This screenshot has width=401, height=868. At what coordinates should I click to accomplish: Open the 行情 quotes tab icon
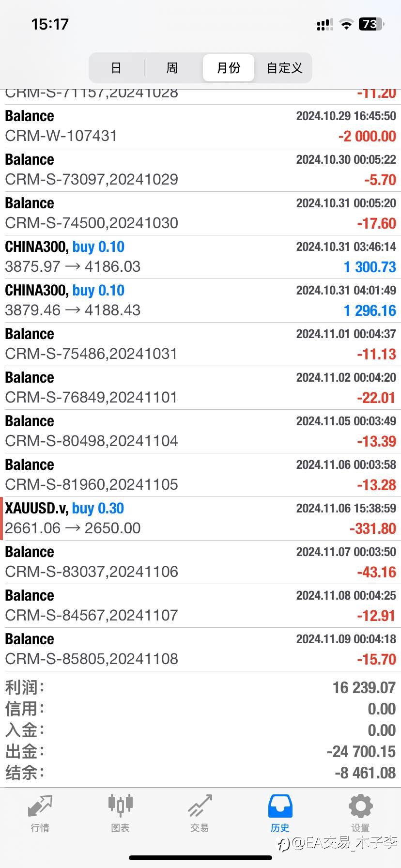[x=40, y=806]
